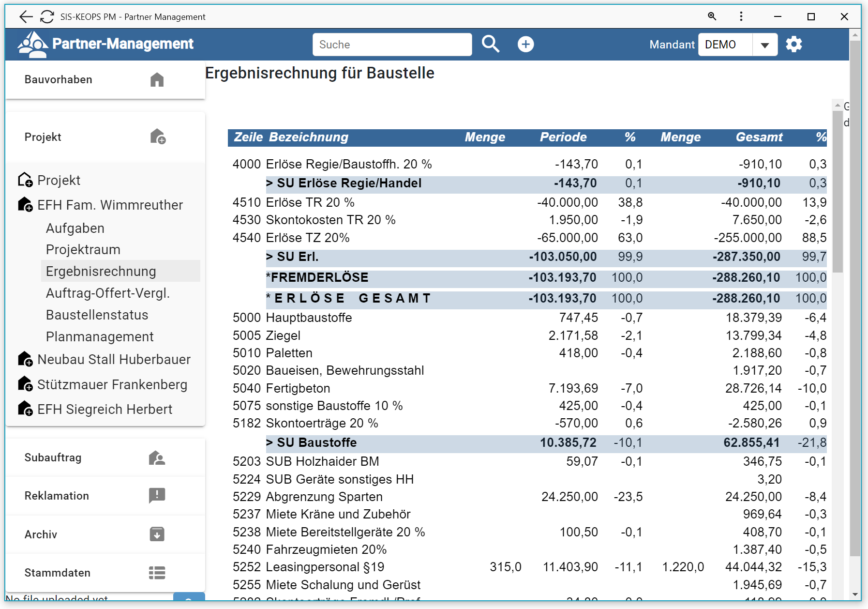Click into the Suche search field

392,45
